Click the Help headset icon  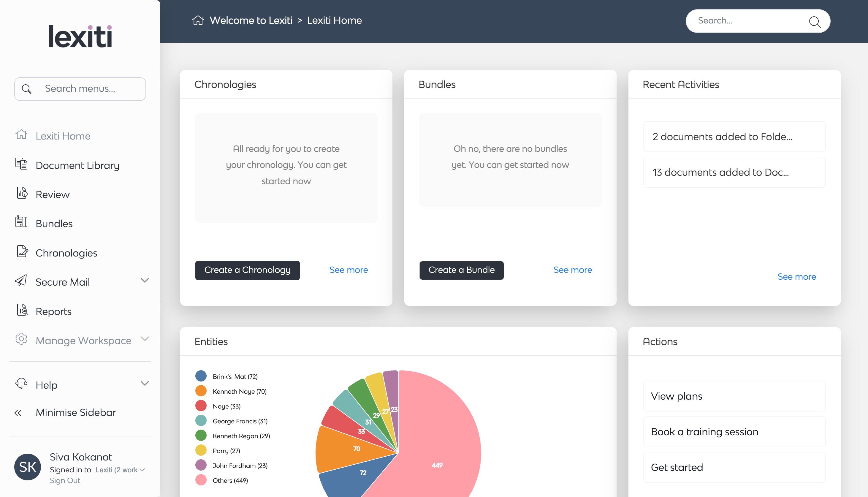click(x=21, y=383)
